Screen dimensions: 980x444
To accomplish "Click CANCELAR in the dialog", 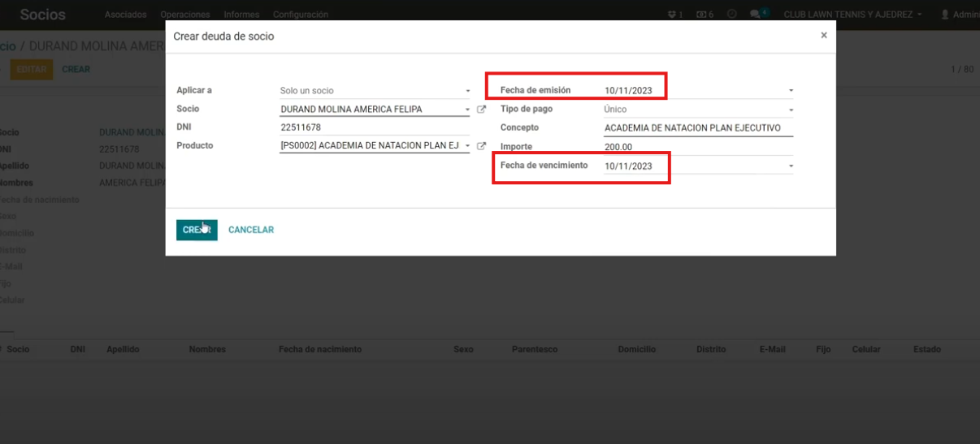I will pyautogui.click(x=251, y=230).
